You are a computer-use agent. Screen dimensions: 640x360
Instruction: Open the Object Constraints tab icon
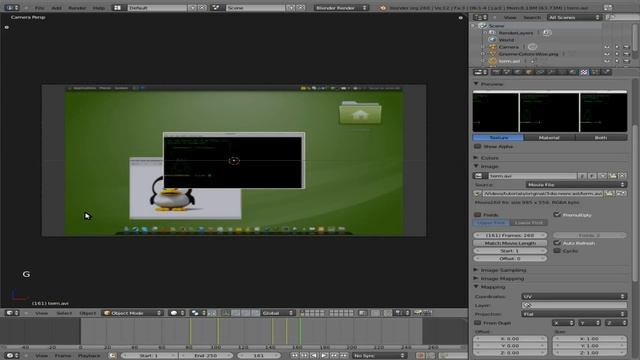[x=540, y=72]
